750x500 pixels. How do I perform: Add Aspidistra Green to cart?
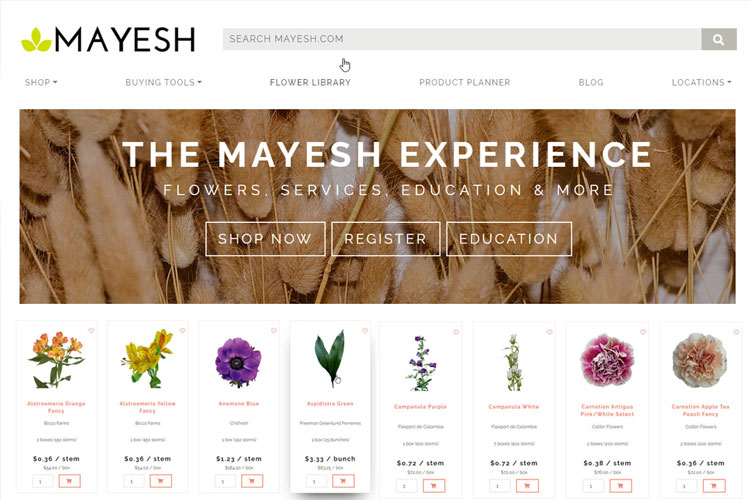coord(343,481)
